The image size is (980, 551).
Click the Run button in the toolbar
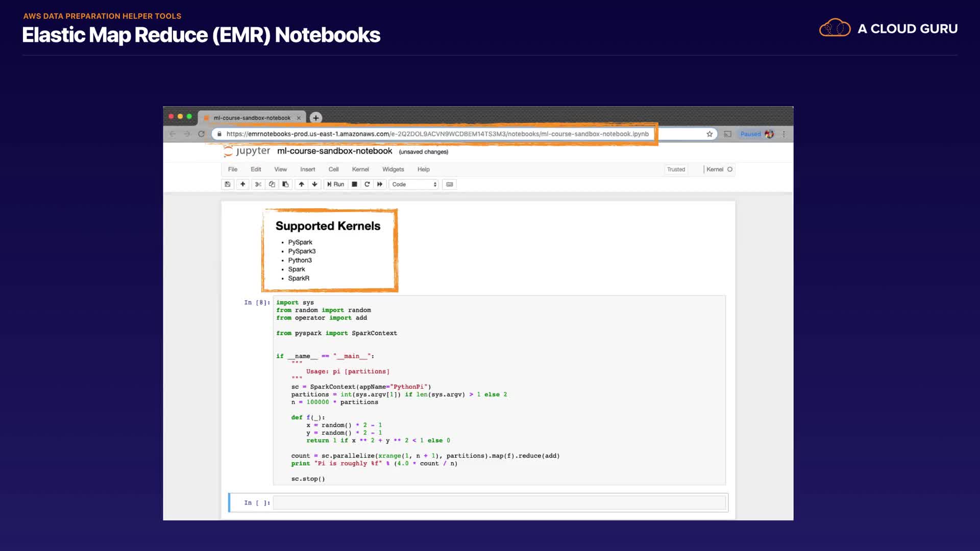pyautogui.click(x=335, y=184)
